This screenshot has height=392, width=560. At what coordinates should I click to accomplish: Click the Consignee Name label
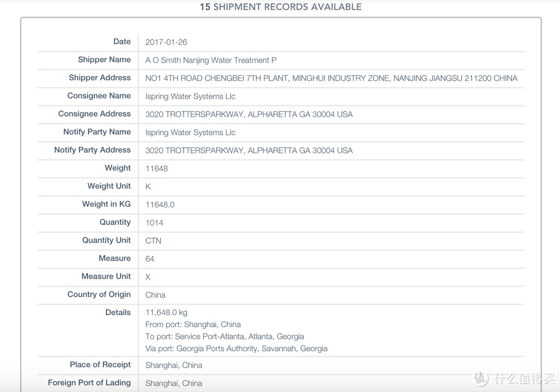99,96
